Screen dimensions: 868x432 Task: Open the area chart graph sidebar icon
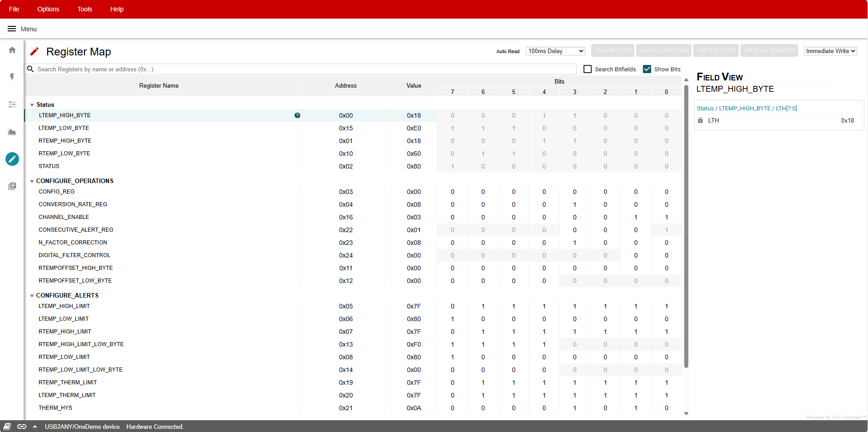click(12, 132)
